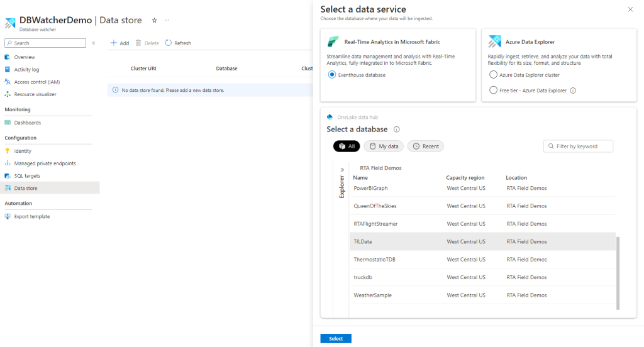Click the Access control people icon
The width and height of the screenshot is (644, 347).
coord(8,82)
